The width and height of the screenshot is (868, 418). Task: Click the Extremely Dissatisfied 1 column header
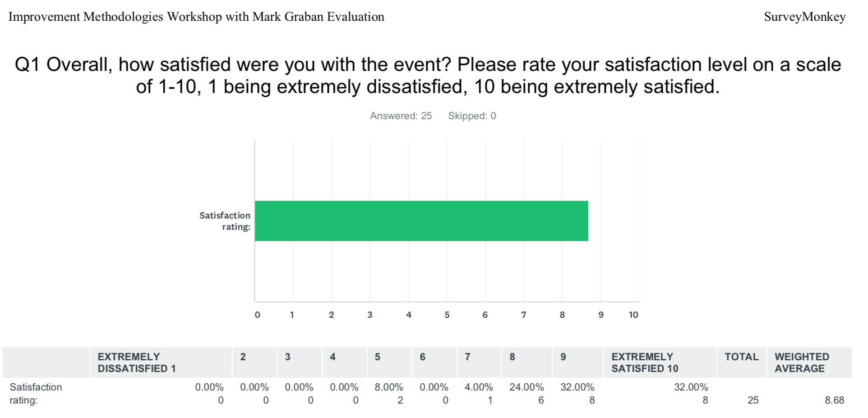(x=137, y=362)
